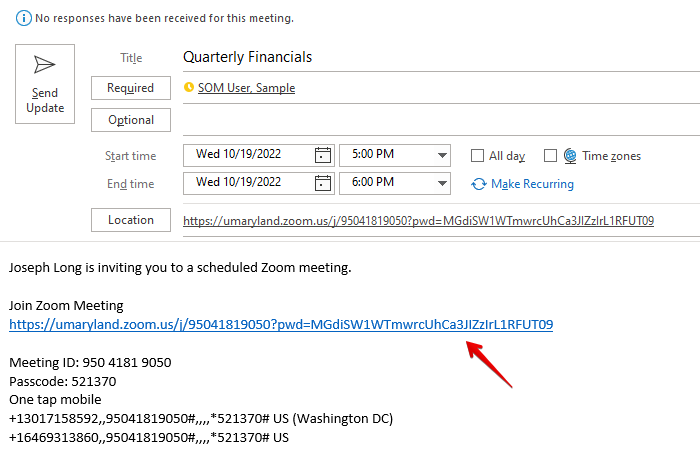Image resolution: width=700 pixels, height=455 pixels.
Task: Expand the 6:00 PM end time dropdown
Action: coord(442,183)
